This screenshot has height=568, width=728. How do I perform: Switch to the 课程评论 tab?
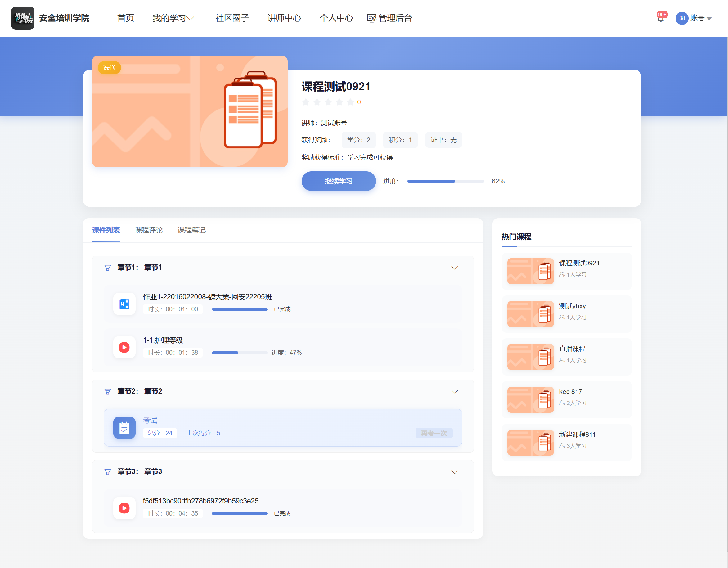coord(149,230)
